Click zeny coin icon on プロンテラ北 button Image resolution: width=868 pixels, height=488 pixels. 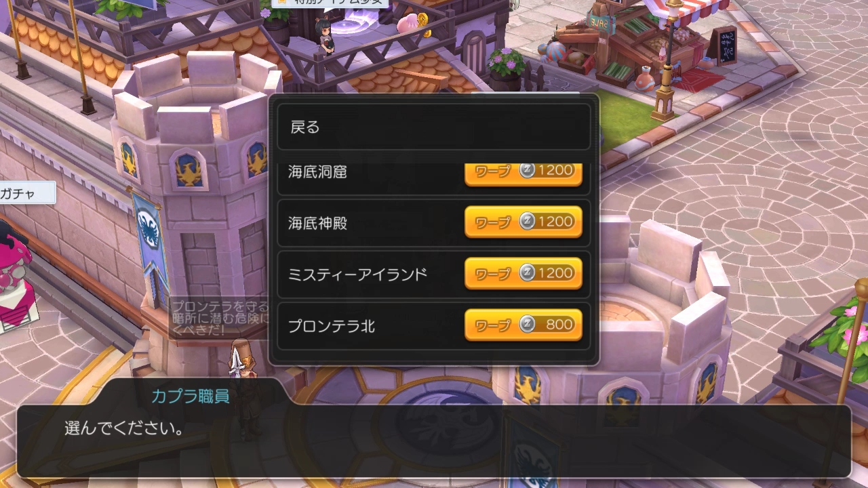click(527, 324)
